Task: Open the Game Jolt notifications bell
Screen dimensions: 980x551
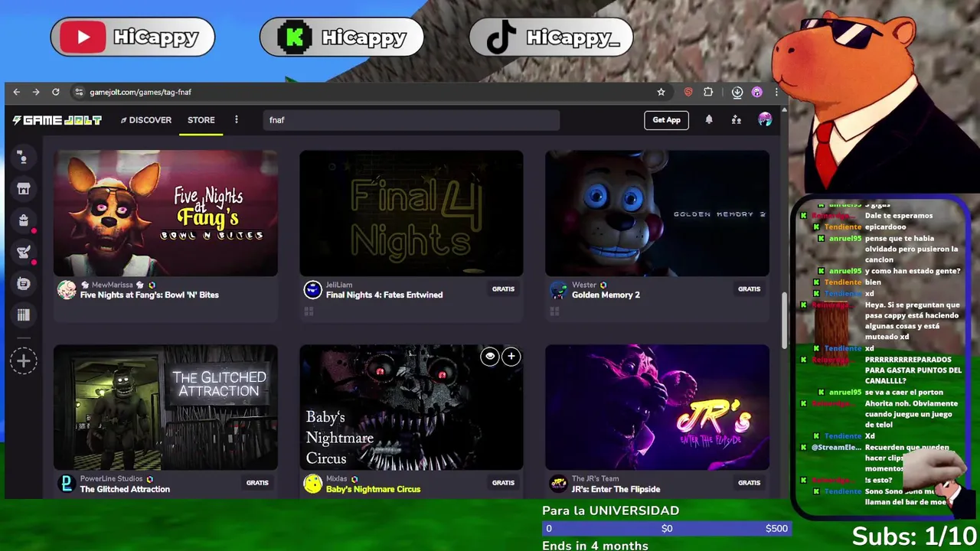Action: (x=709, y=120)
